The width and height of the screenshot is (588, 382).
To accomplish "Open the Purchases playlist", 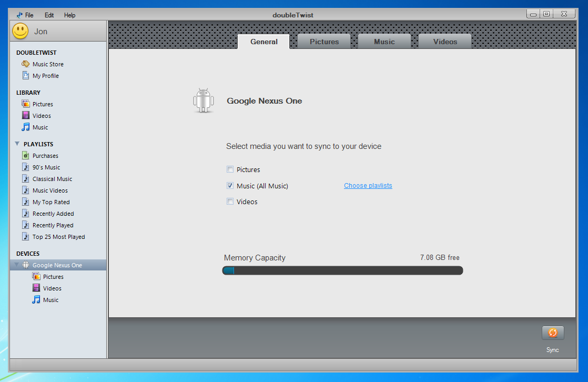I will 45,156.
